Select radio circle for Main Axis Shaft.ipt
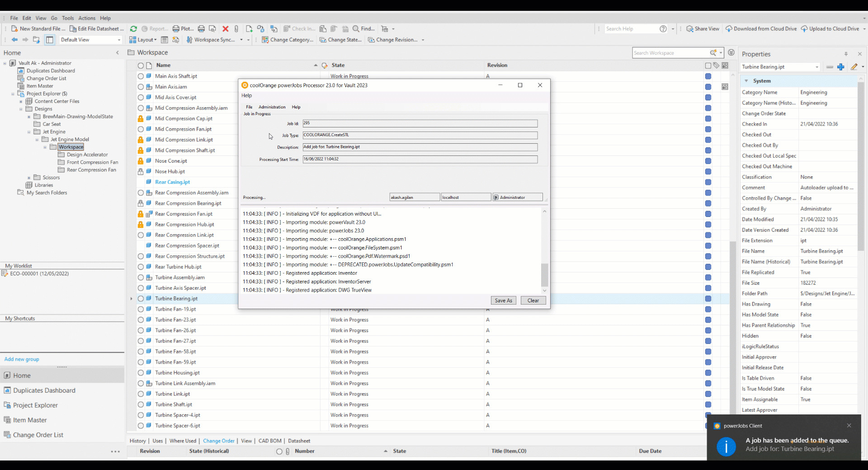Viewport: 868px width, 470px height. pos(141,76)
